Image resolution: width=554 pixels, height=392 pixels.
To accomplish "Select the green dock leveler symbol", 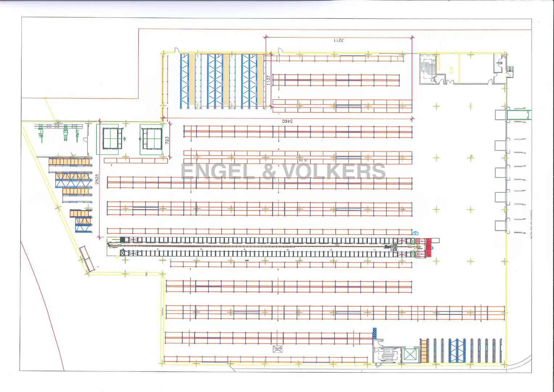I will 519,115.
